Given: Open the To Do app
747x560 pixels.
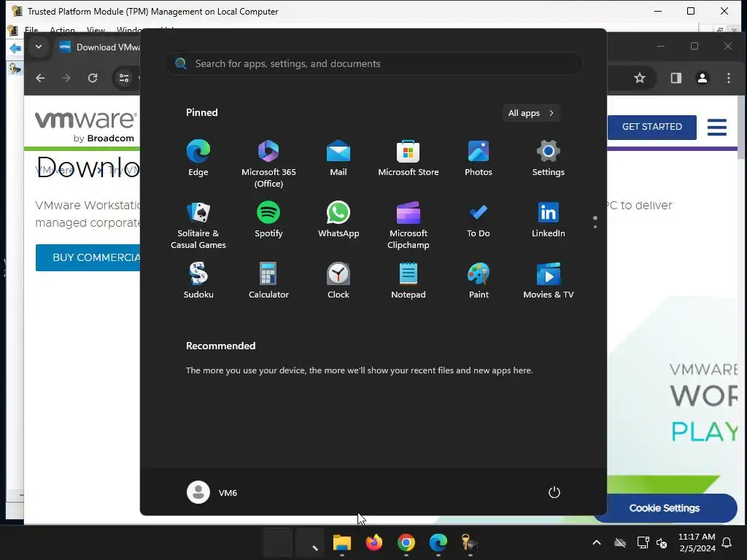Looking at the screenshot, I should tap(479, 219).
